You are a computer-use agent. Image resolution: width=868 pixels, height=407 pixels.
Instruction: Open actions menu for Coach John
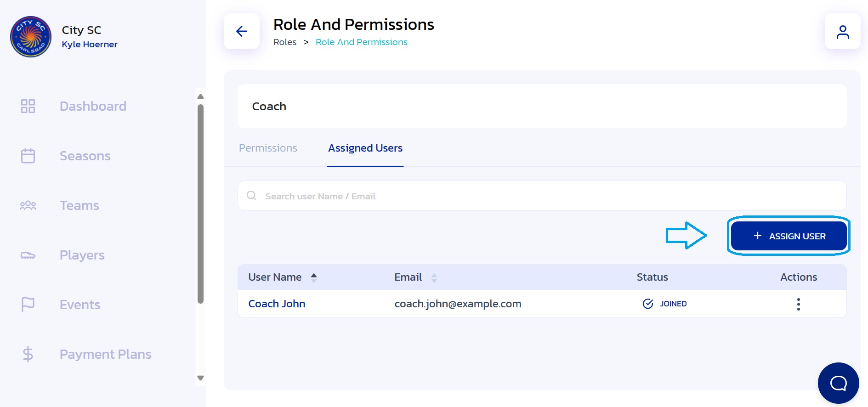[799, 304]
